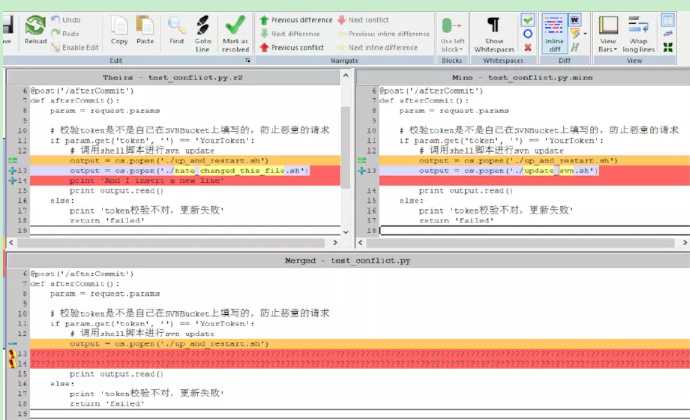Undo the last edit
This screenshot has height=420, width=690.
(66, 20)
